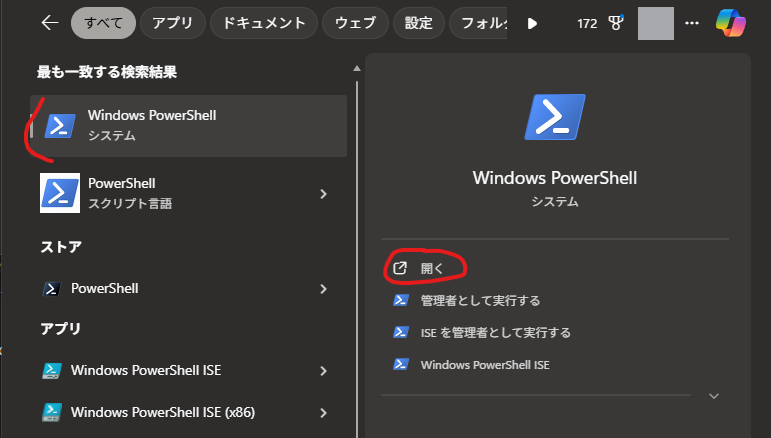
Task: Click Windows PowerShell ISE (x86) icon
Action: [52, 412]
